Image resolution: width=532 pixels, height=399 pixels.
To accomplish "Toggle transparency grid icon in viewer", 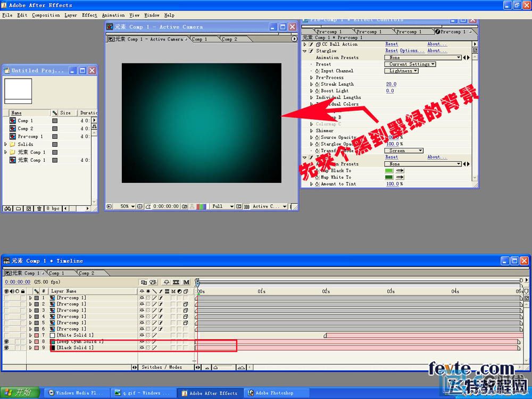I will (x=247, y=206).
